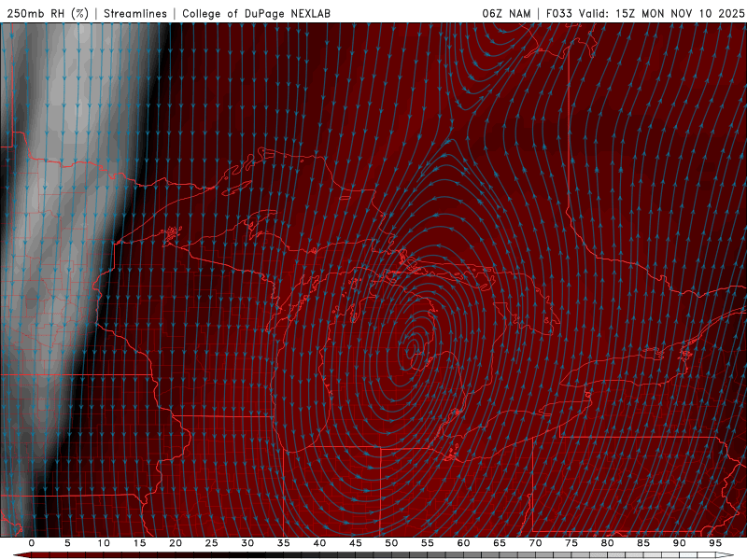Click the white end of RH color bar
The width and height of the screenshot is (747, 560).
tap(725, 555)
